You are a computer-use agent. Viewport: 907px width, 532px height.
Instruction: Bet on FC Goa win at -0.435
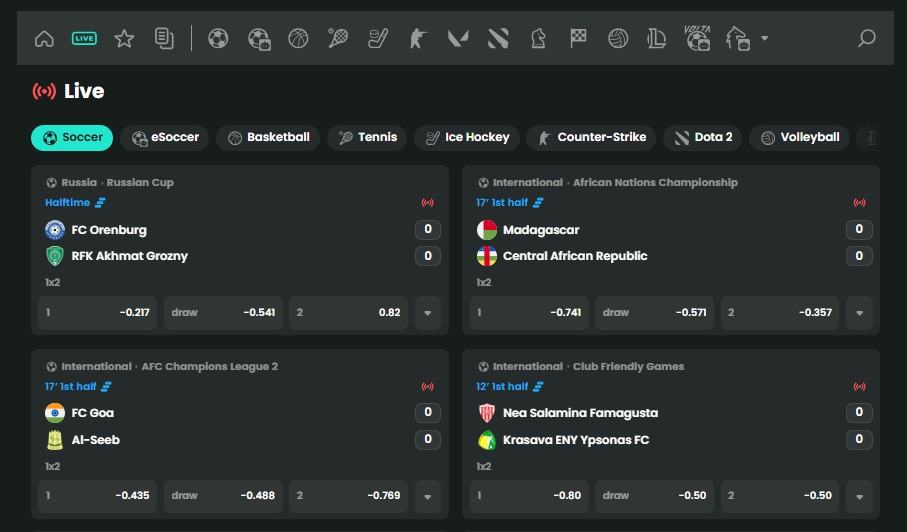(x=98, y=496)
